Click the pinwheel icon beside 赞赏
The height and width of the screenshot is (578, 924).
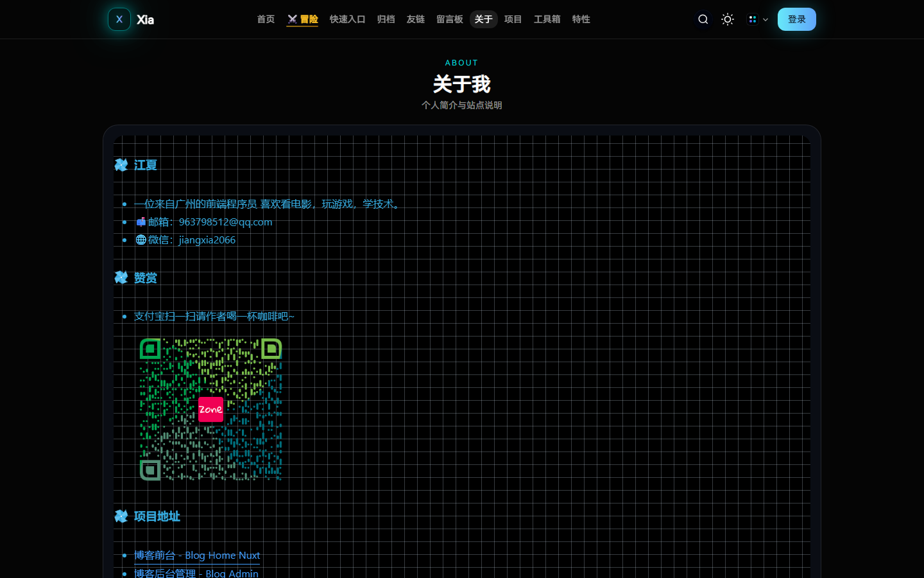pyautogui.click(x=121, y=277)
